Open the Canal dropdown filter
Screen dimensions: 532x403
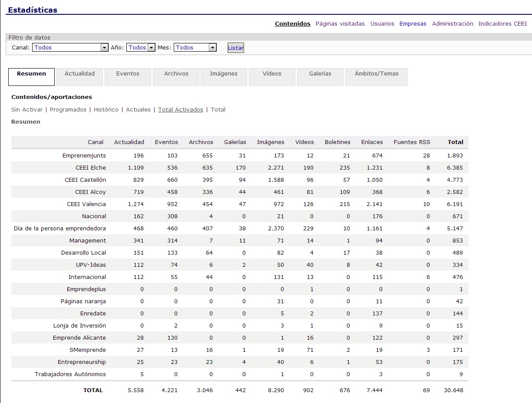(70, 48)
